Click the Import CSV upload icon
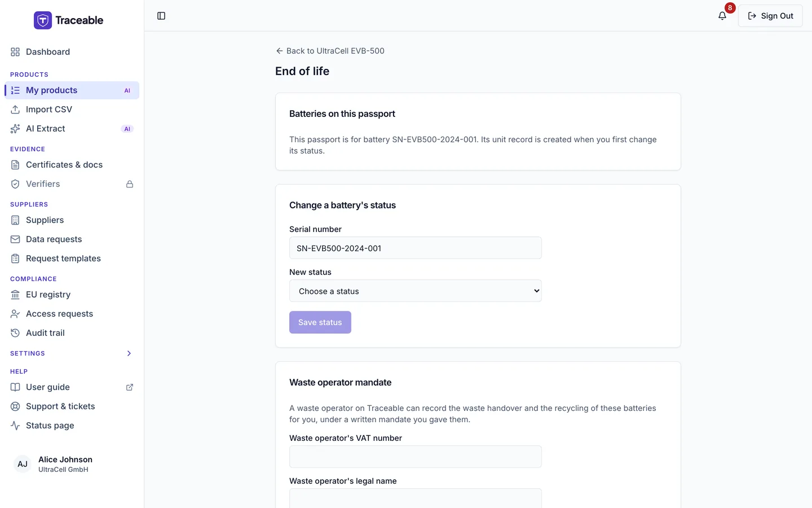 click(x=15, y=110)
